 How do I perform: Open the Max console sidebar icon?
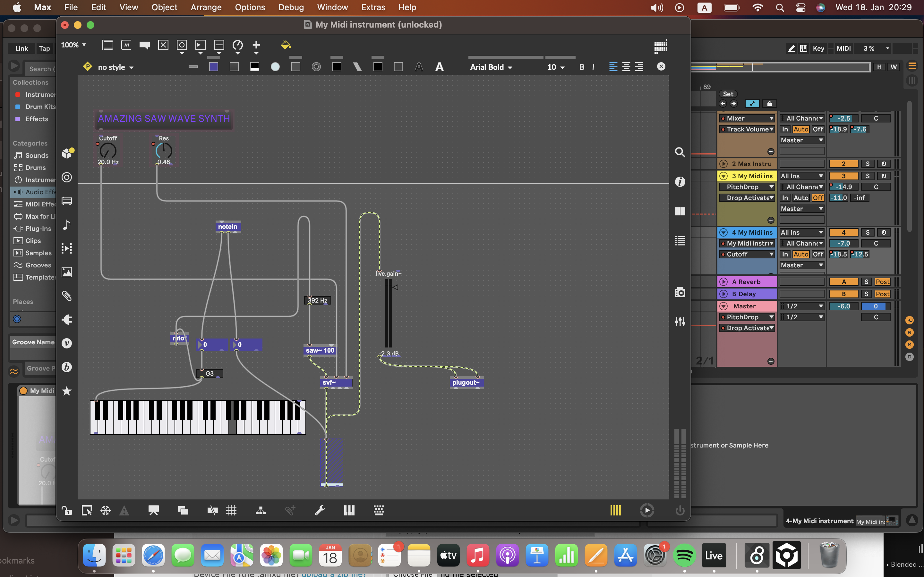(680, 241)
